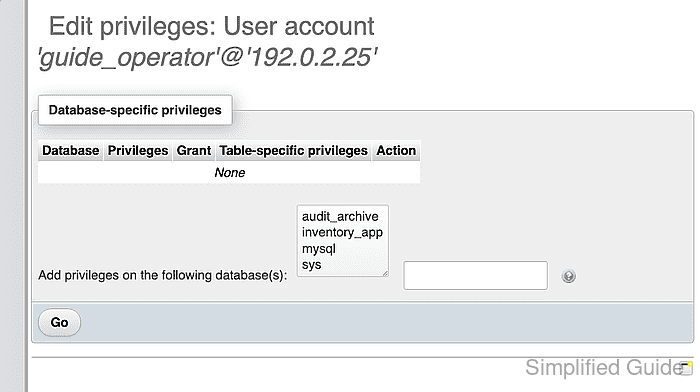
Task: Click the Table-specific privileges column header
Action: click(x=293, y=151)
